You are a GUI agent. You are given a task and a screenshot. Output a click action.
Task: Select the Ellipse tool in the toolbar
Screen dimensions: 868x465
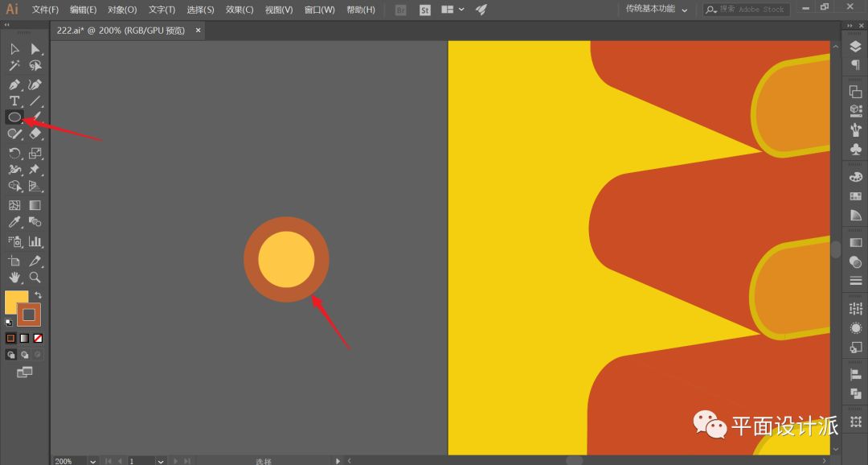pos(14,117)
